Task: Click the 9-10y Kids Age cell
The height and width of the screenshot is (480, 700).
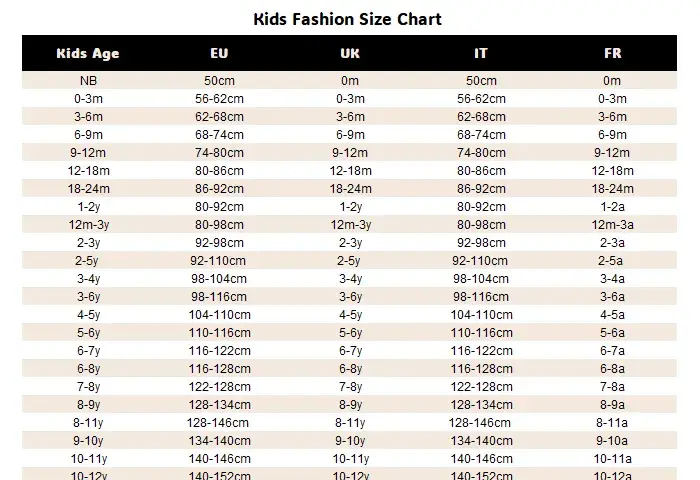Action: (x=88, y=441)
